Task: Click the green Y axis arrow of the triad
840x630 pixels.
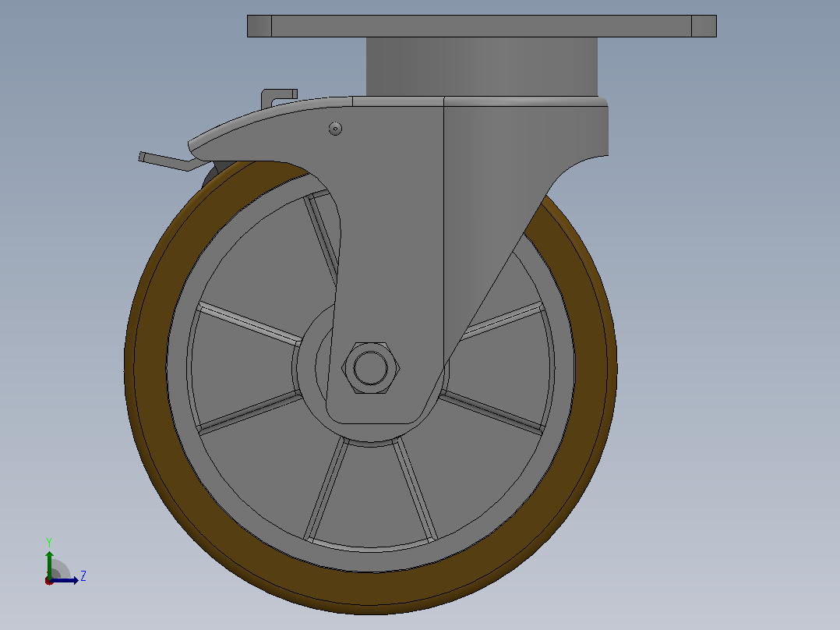Action: point(49,564)
